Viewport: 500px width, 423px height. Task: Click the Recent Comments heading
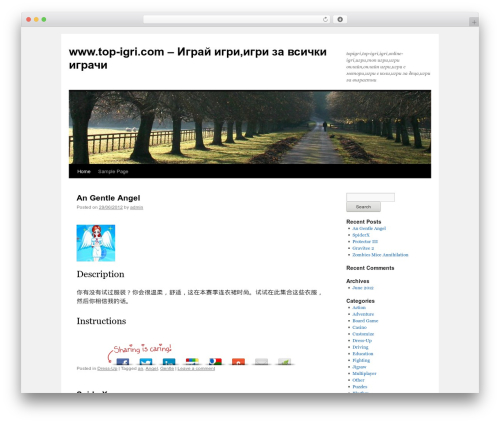[x=370, y=268]
